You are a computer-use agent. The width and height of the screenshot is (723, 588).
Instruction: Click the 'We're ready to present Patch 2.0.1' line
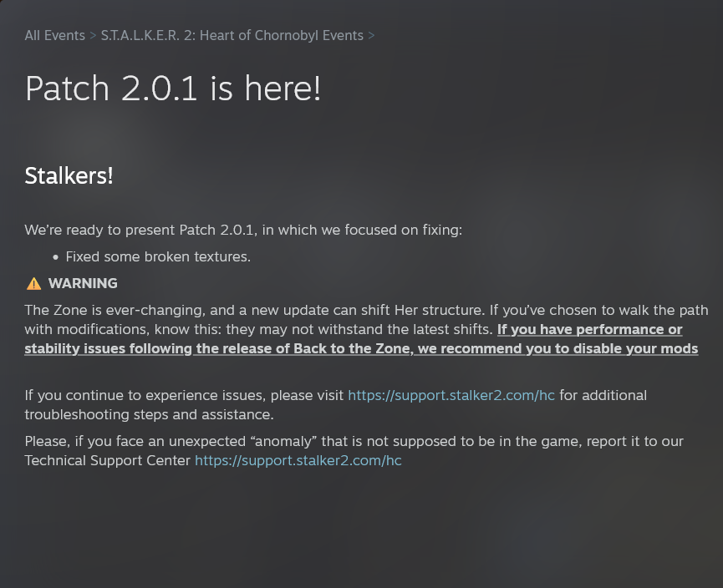[x=243, y=230]
